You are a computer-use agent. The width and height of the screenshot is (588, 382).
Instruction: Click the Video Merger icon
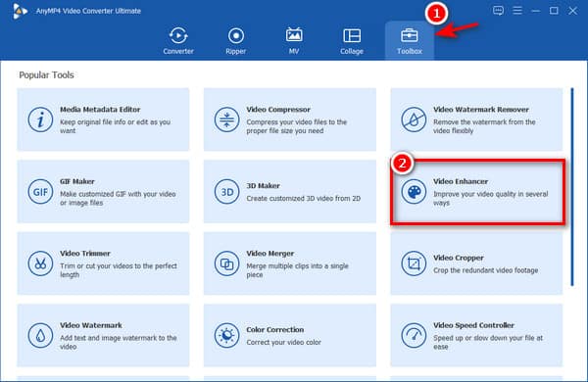pos(227,263)
